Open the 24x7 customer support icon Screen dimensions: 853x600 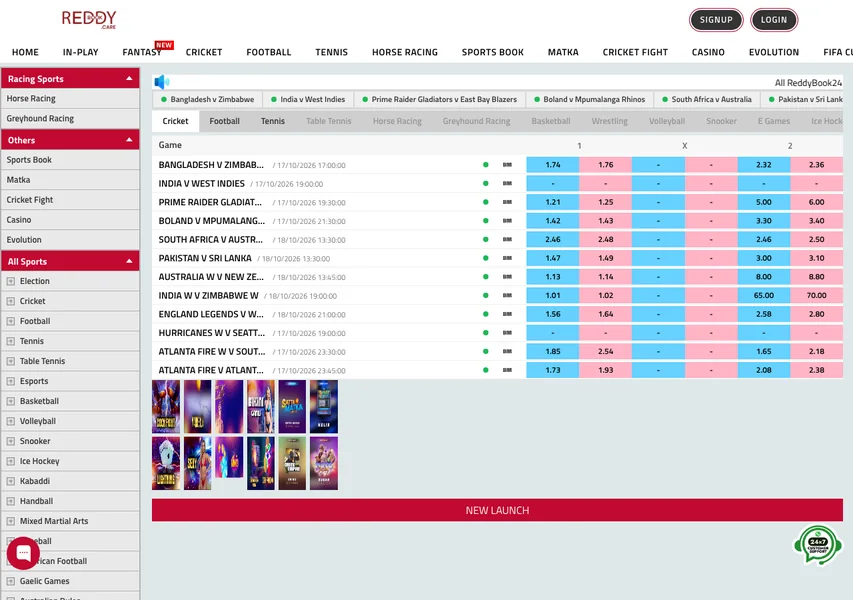pos(817,544)
